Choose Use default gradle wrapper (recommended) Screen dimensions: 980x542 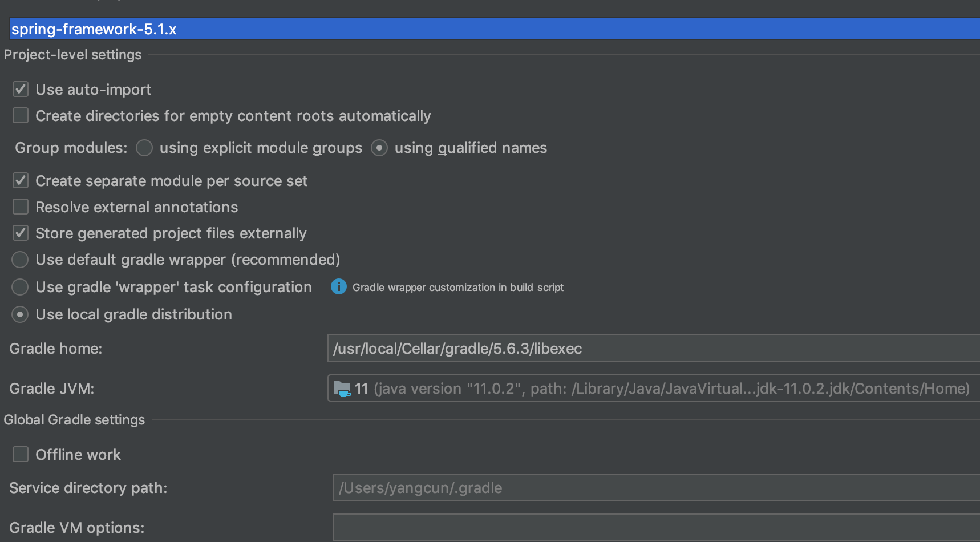pos(20,260)
